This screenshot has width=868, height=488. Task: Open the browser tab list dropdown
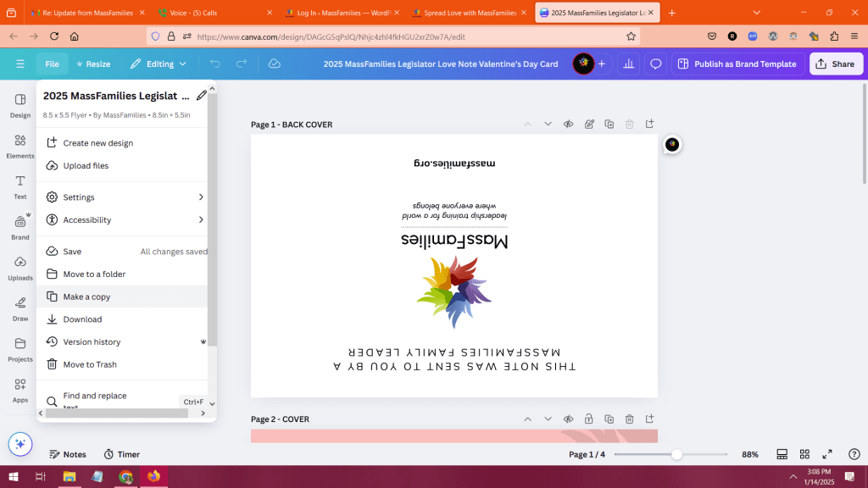[x=757, y=12]
